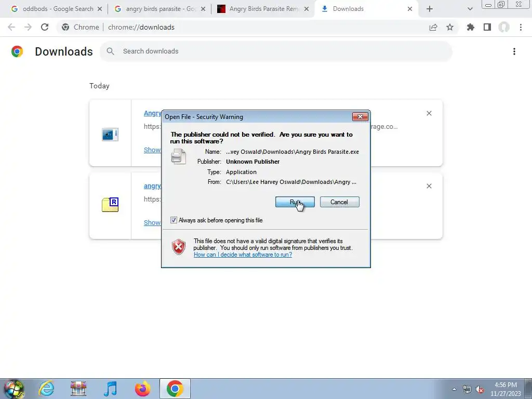Click Show in folder for first download
The height and width of the screenshot is (399, 532).
pyautogui.click(x=152, y=150)
